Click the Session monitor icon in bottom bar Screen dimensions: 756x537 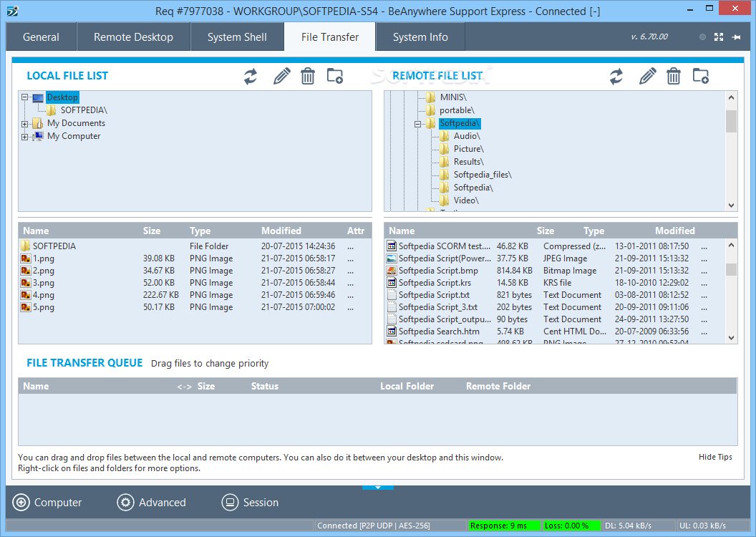pyautogui.click(x=230, y=503)
